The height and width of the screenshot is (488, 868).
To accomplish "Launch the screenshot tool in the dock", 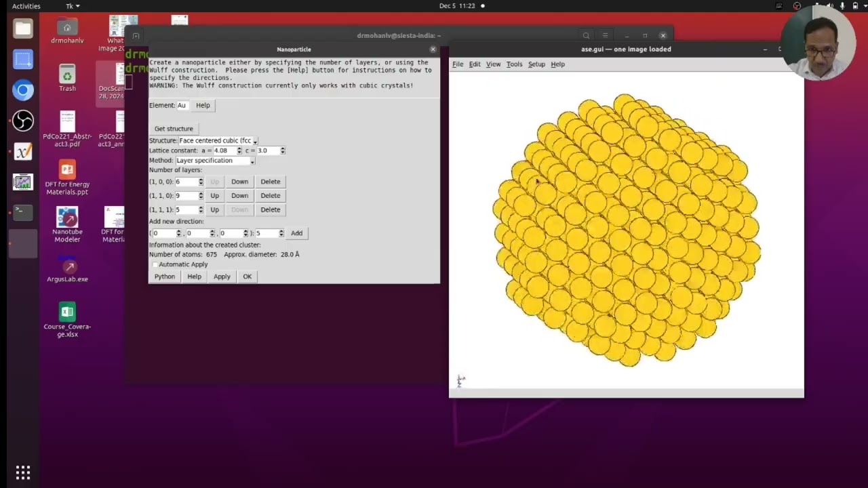I will coord(22,59).
